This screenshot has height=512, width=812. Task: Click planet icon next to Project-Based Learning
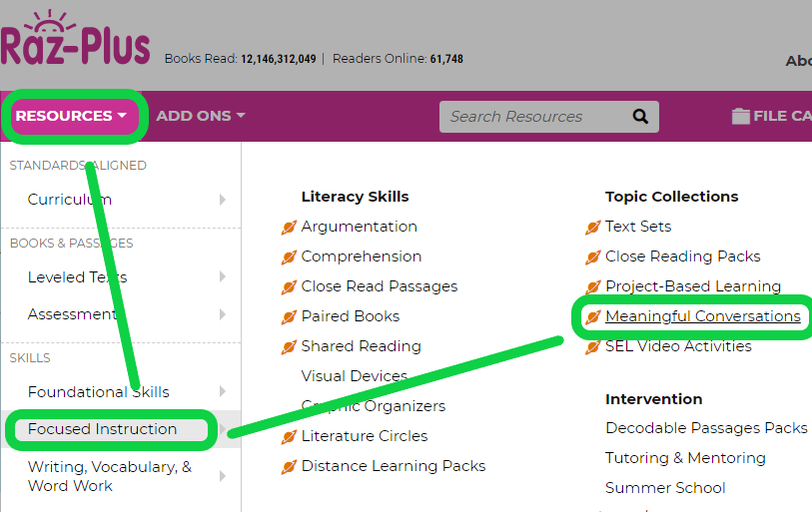pyautogui.click(x=592, y=287)
